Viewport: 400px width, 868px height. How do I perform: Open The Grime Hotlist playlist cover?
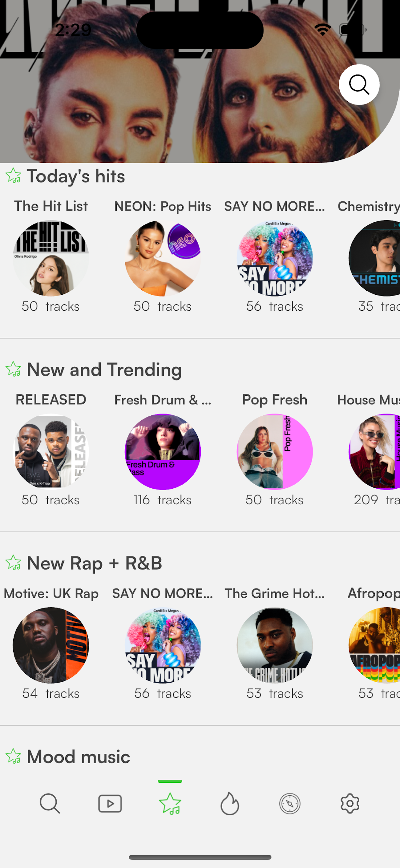(x=275, y=645)
